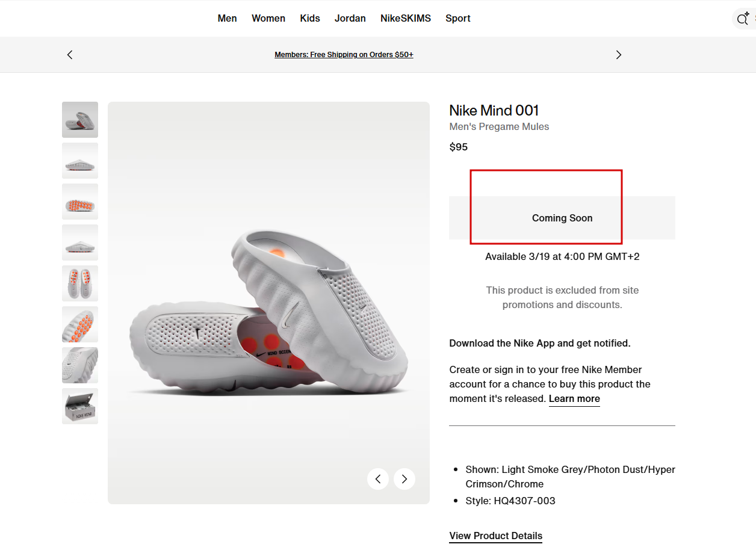This screenshot has width=756, height=556.
Task: Expand View Product Details
Action: [x=495, y=536]
